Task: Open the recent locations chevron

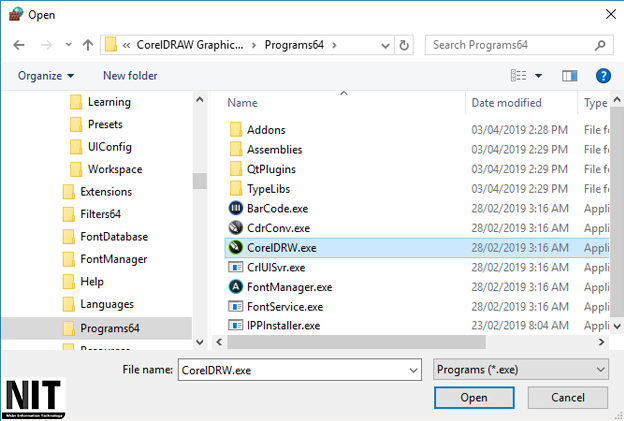Action: [68, 45]
